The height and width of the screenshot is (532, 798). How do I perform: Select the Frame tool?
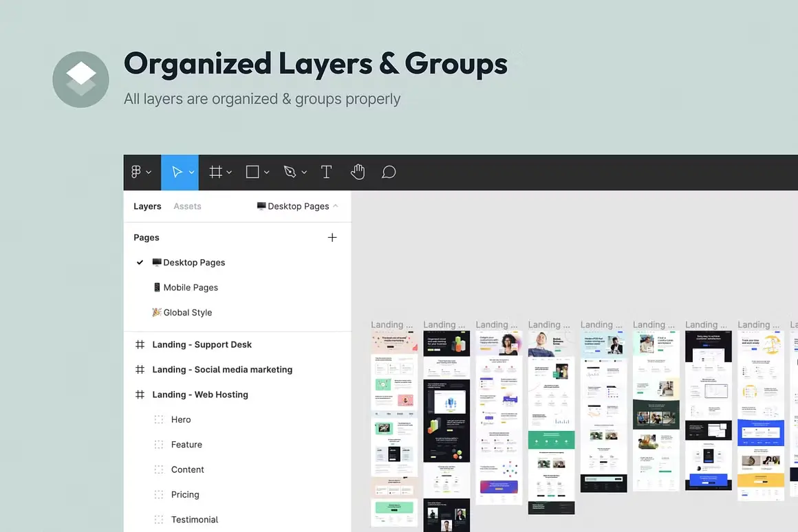pos(215,173)
